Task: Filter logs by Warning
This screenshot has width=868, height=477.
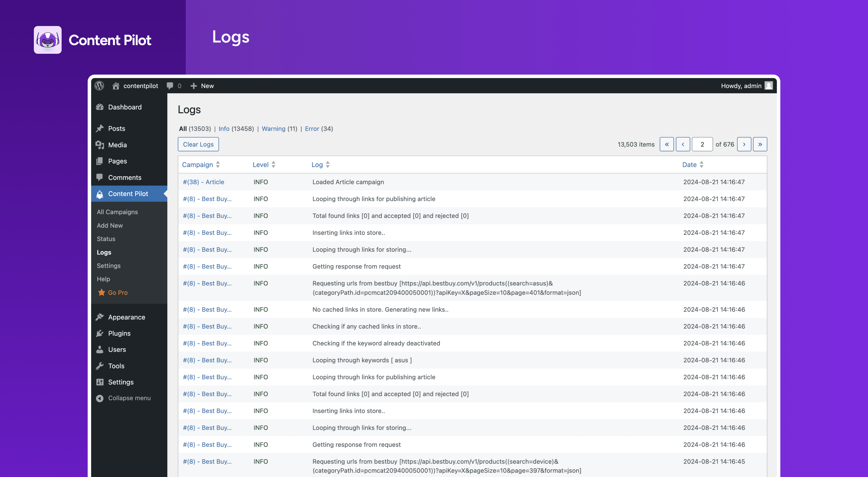Action: point(273,129)
